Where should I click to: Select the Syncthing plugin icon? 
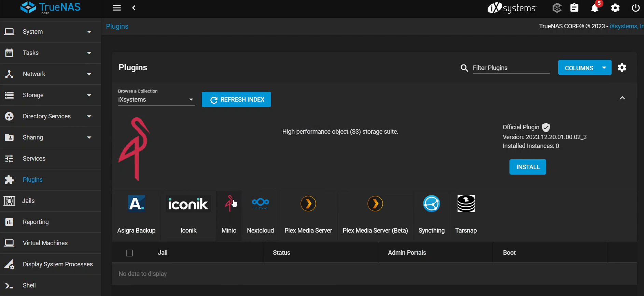click(431, 204)
